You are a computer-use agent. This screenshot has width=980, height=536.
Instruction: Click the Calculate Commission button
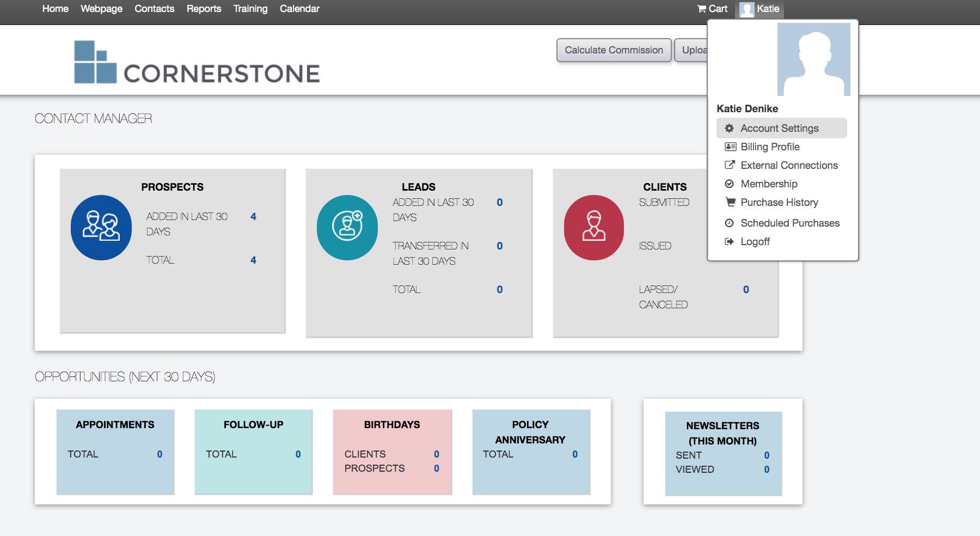tap(614, 50)
